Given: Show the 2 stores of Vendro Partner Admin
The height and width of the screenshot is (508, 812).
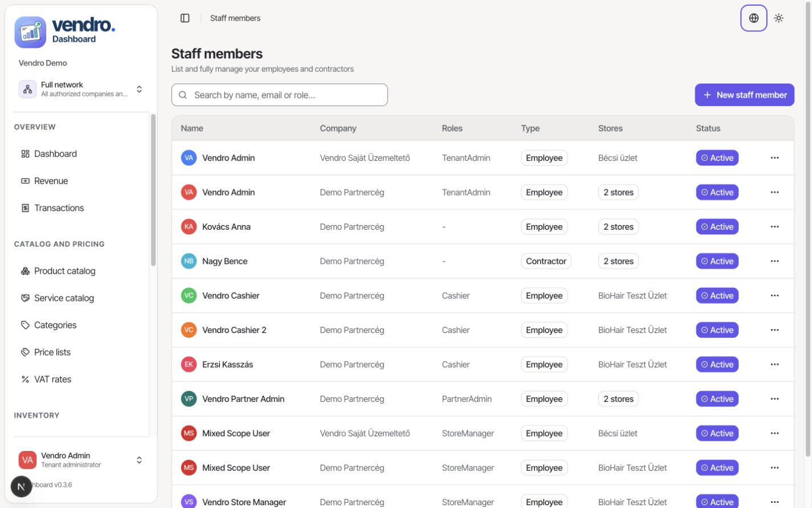Looking at the screenshot, I should click(618, 399).
